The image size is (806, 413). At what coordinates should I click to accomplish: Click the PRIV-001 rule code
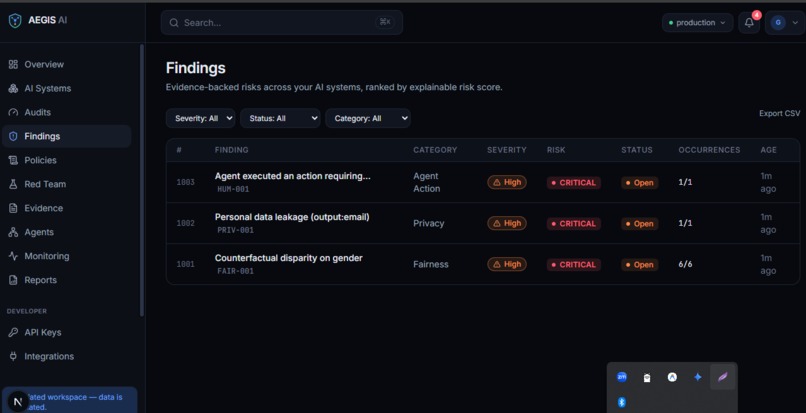pyautogui.click(x=235, y=230)
